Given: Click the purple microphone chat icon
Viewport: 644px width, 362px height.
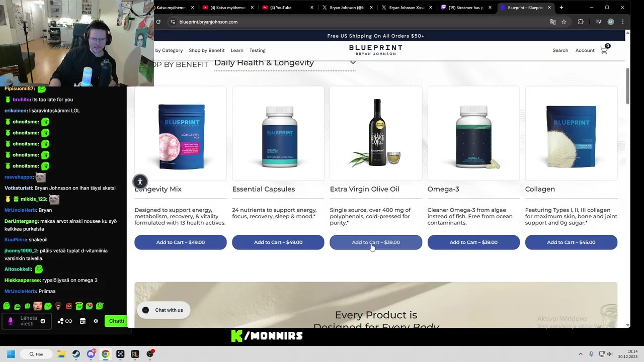Looking at the screenshot, I should [x=11, y=321].
